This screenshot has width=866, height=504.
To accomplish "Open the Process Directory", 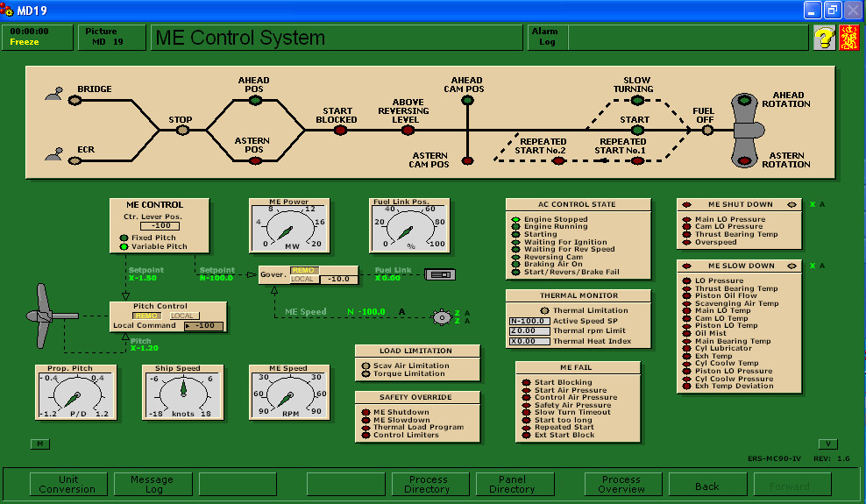I will pos(429,484).
